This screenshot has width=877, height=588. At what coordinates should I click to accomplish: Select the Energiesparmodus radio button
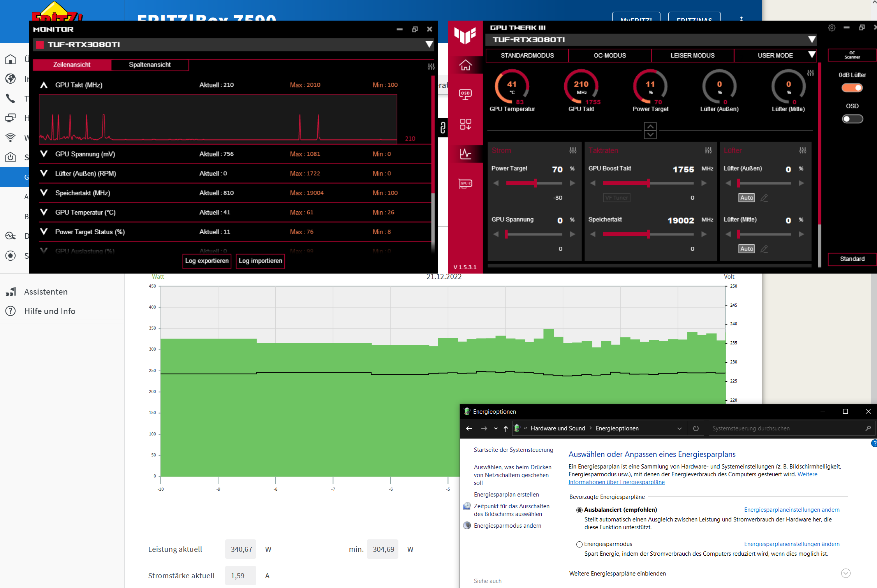[579, 544]
